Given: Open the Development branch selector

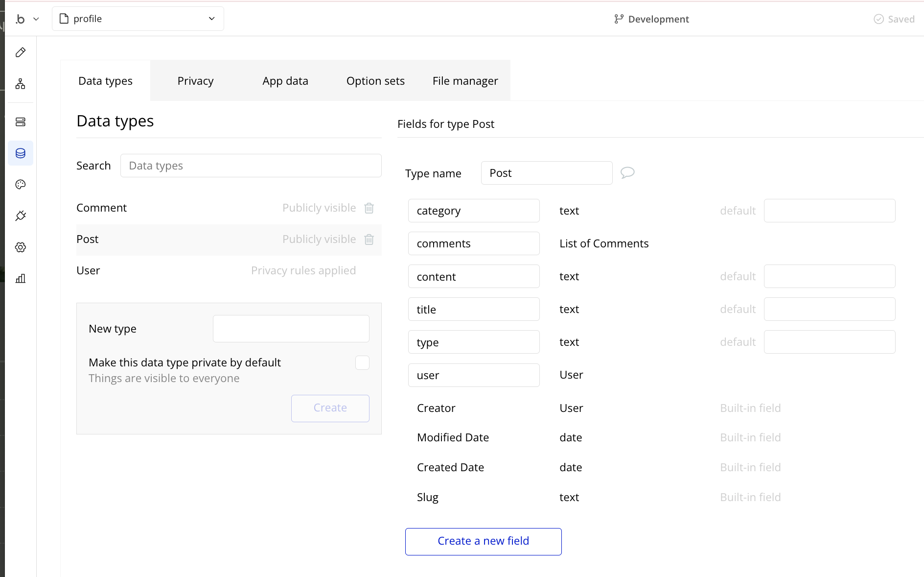Looking at the screenshot, I should click(x=651, y=19).
